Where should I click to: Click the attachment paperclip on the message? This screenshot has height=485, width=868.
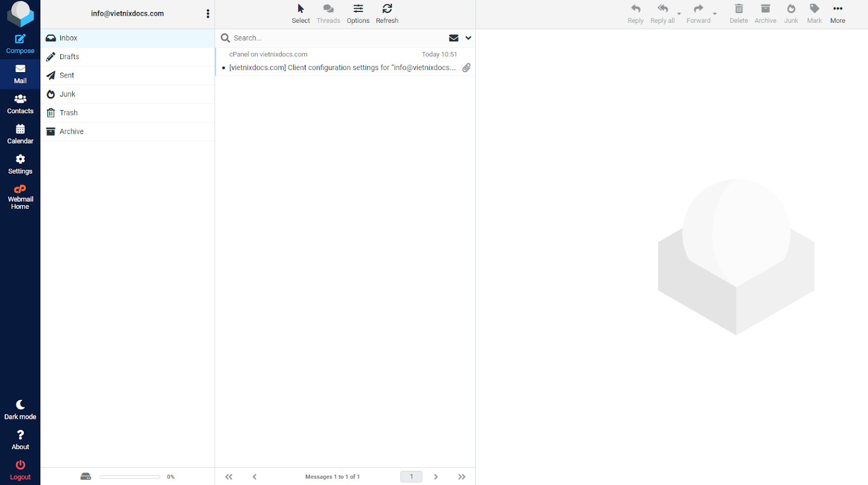pos(467,68)
